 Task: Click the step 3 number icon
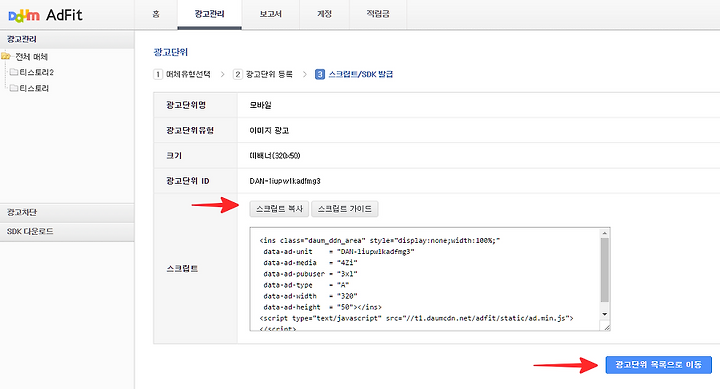tap(320, 74)
